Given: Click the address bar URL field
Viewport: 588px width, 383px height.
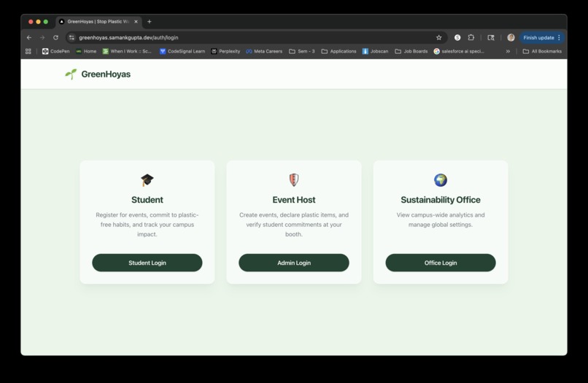Looking at the screenshot, I should (x=255, y=37).
